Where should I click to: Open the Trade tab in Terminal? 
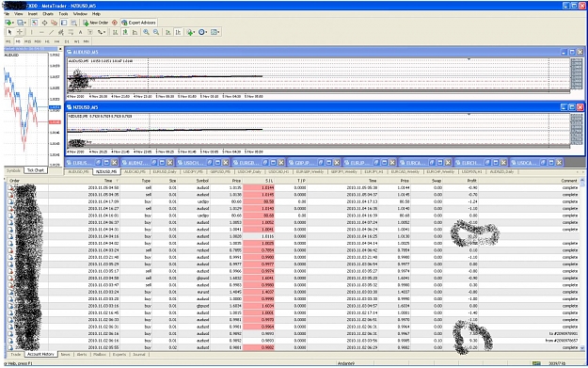16,355
